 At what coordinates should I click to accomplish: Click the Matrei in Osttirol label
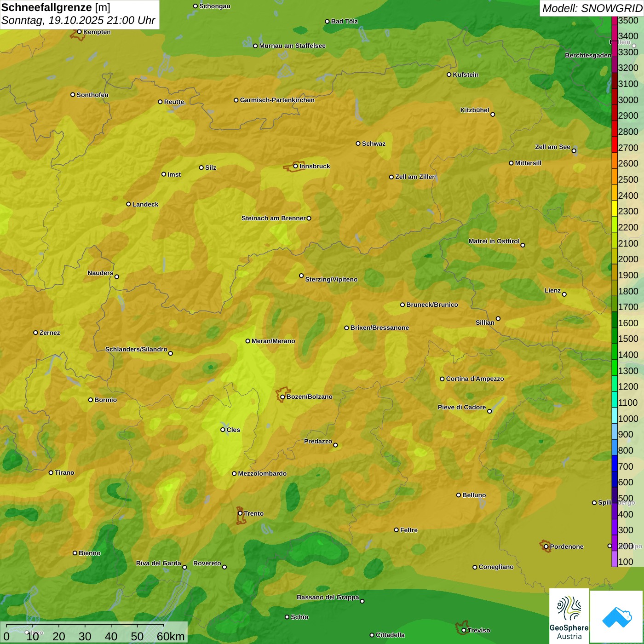tap(494, 241)
